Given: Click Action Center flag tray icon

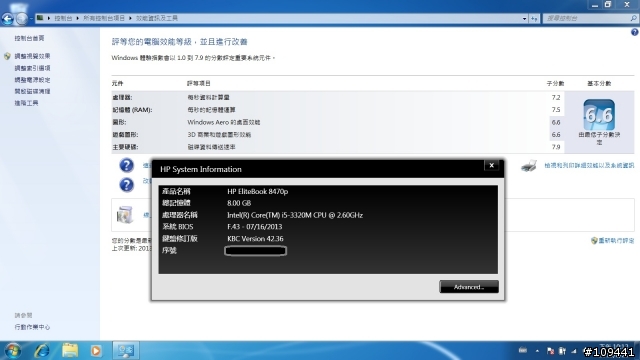Looking at the screenshot, I should coord(550,351).
